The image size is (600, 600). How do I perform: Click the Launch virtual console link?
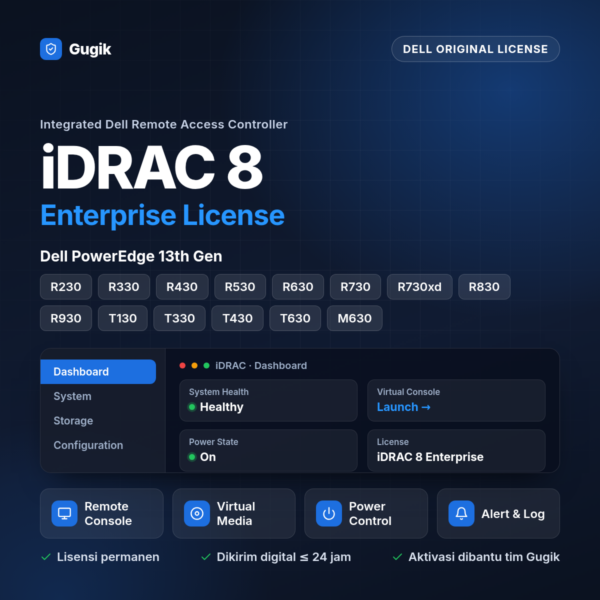pos(403,407)
